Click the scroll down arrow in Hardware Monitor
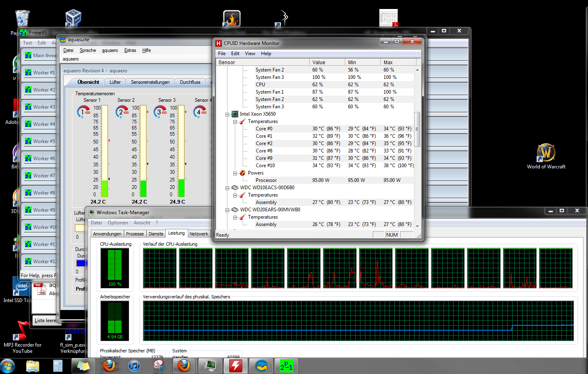The image size is (588, 374). [x=417, y=226]
